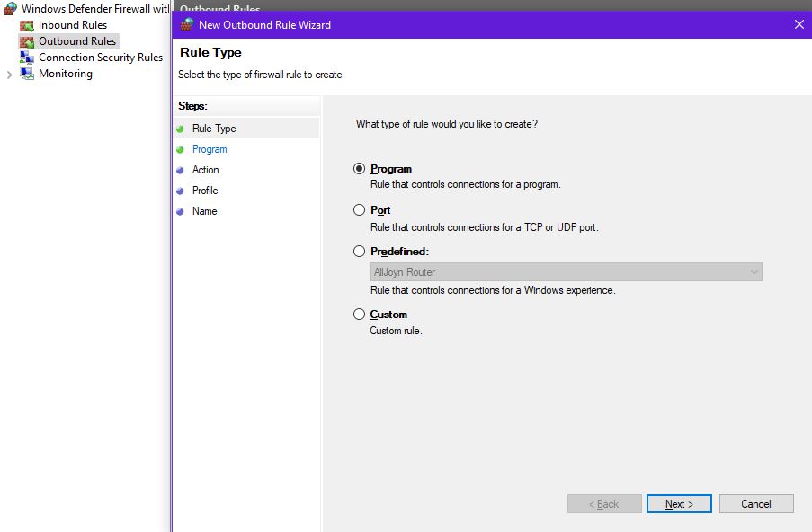This screenshot has width=812, height=532.
Task: Go to the Rule Type step
Action: click(214, 129)
